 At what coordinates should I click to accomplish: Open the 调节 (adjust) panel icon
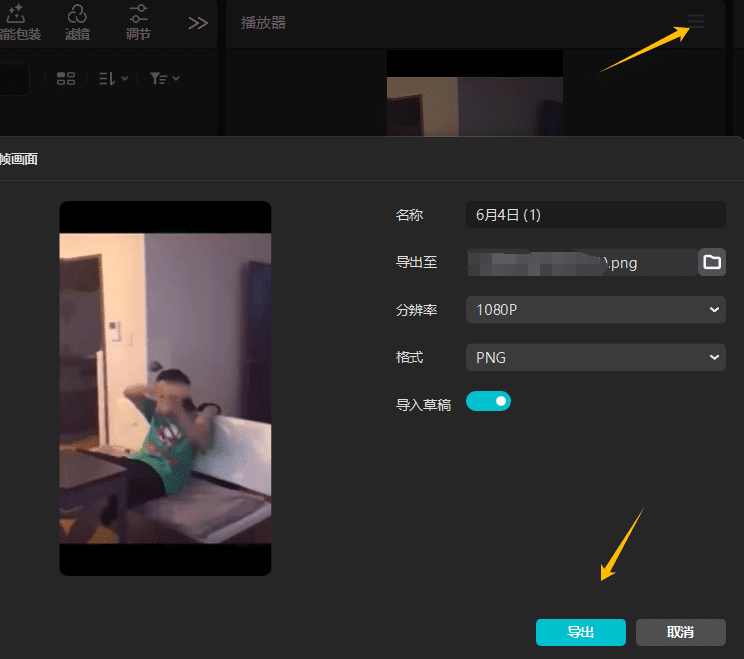coord(138,15)
